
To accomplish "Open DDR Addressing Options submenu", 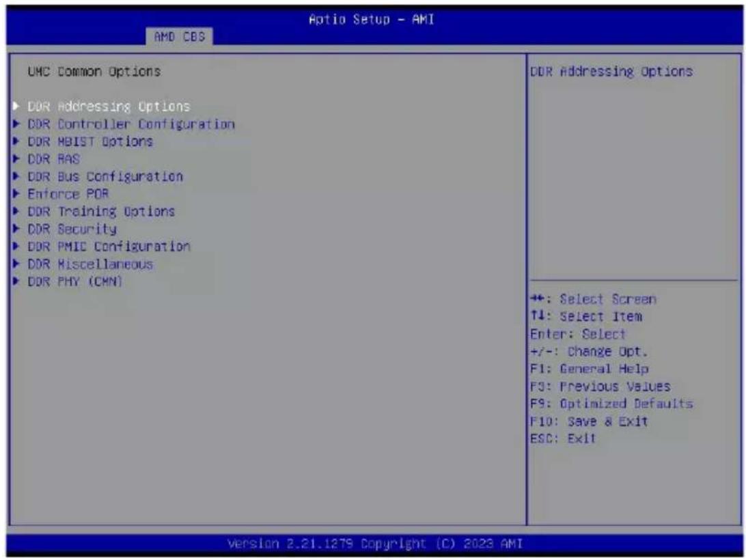I will (x=109, y=106).
